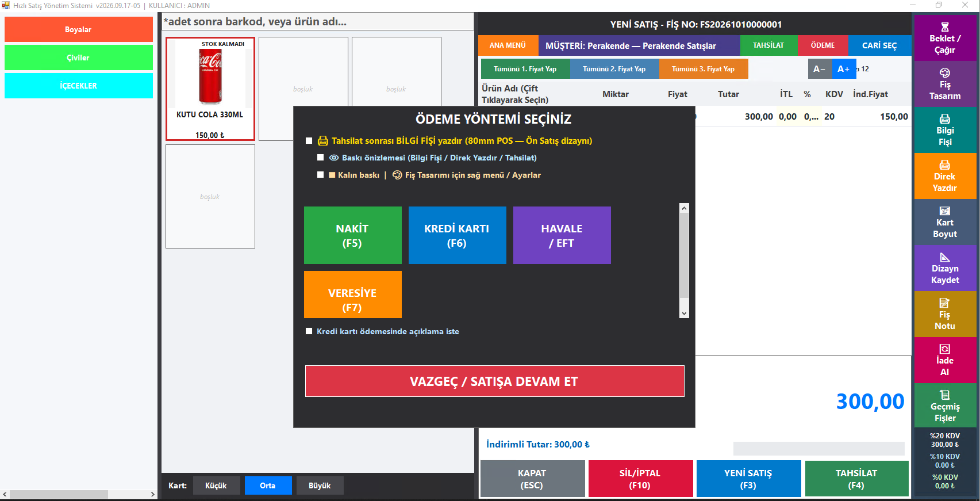The width and height of the screenshot is (980, 501).
Task: Click the Bilgi Fişi printer button
Action: coord(945,130)
